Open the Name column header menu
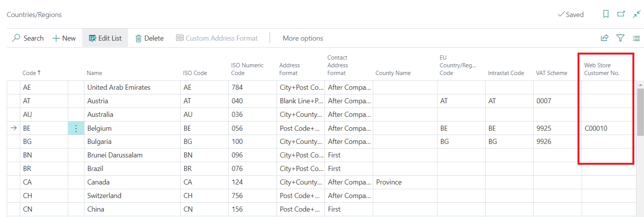Image resolution: width=644 pixels, height=217 pixels. point(94,73)
